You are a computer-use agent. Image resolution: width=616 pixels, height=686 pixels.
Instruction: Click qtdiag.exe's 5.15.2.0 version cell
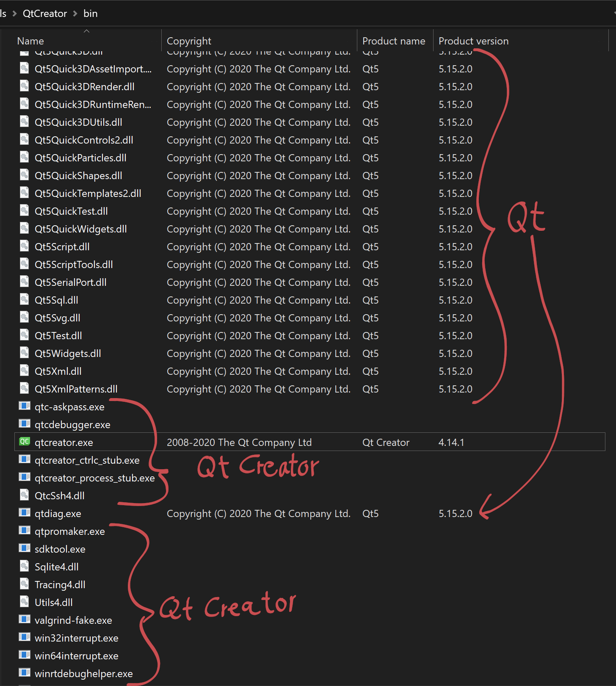click(x=456, y=513)
